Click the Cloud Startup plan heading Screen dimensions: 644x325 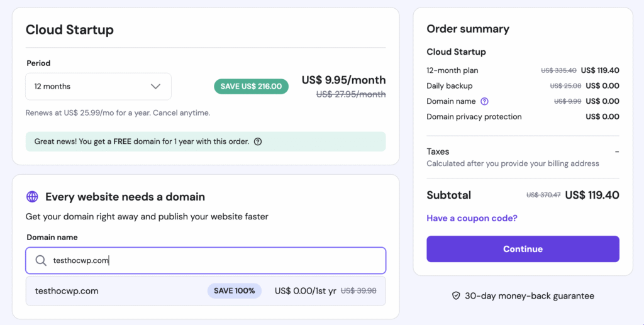coord(70,30)
